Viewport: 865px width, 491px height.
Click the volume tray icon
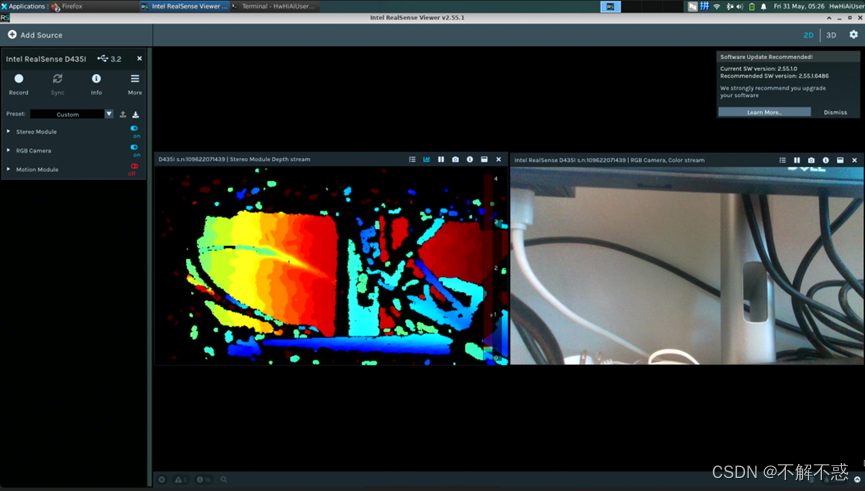[740, 6]
